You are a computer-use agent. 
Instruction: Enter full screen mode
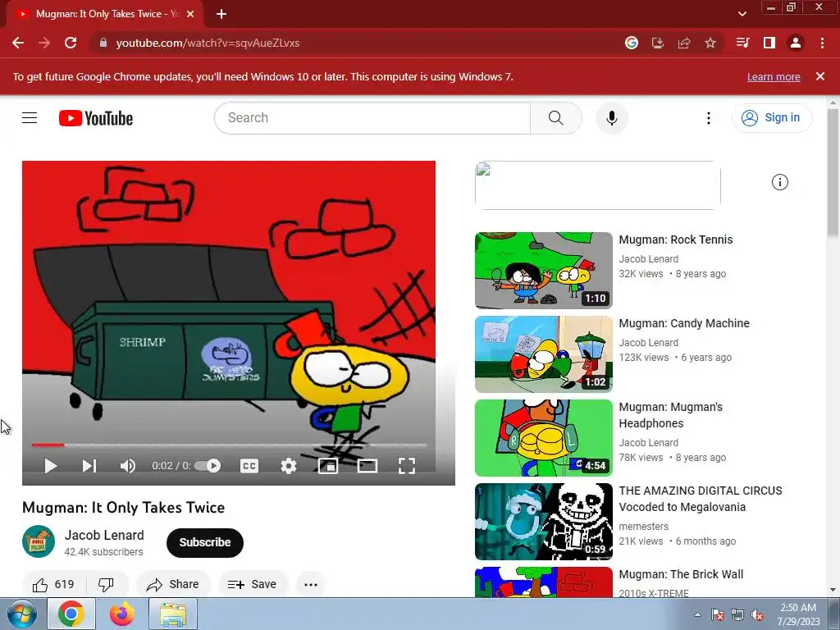pyautogui.click(x=407, y=466)
